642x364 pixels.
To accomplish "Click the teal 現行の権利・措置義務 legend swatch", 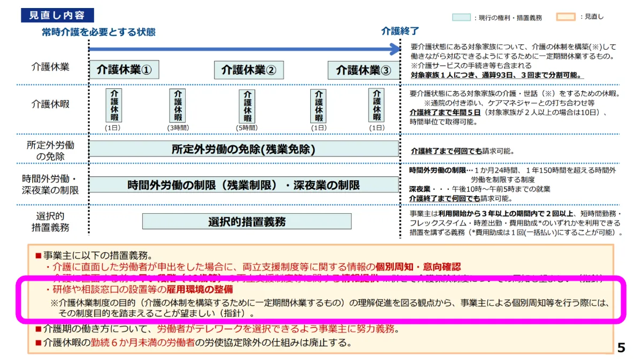I will [x=461, y=17].
